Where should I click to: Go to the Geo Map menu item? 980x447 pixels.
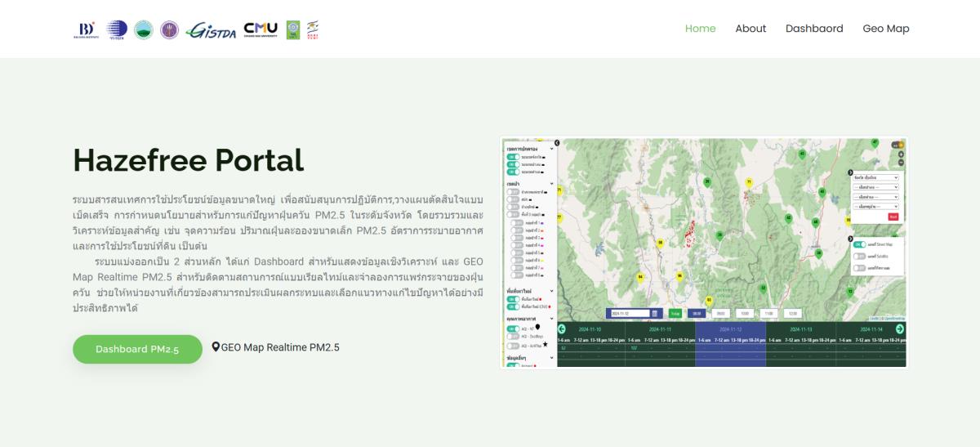[x=885, y=29]
